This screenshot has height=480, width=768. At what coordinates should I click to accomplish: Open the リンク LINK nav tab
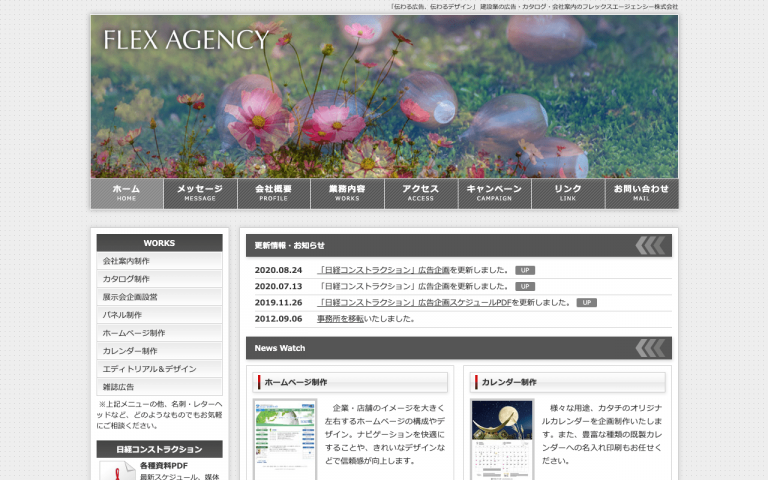pos(568,193)
